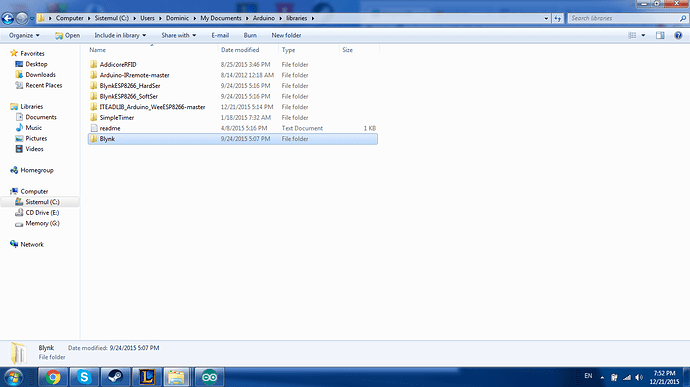This screenshot has height=387, width=690.
Task: Select the readme text document icon
Action: (x=93, y=128)
